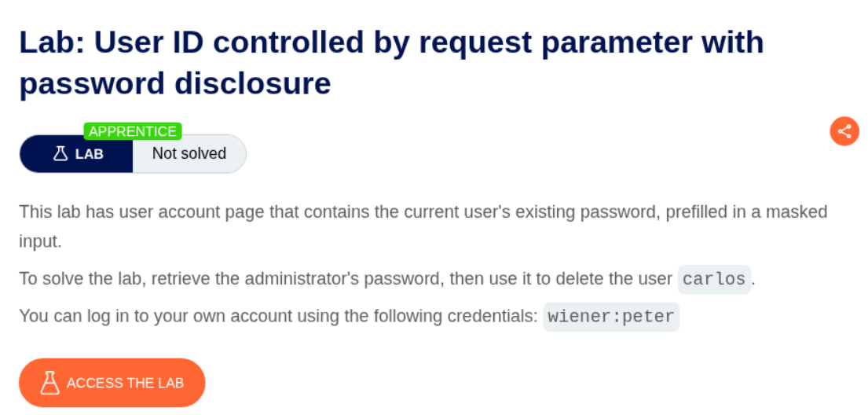Click the orange share icon
This screenshot has width=868, height=415.
(x=844, y=131)
